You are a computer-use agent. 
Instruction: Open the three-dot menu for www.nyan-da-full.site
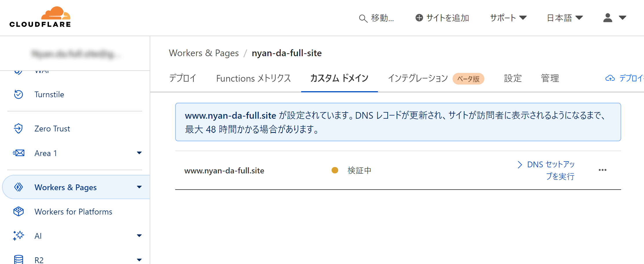tap(602, 170)
